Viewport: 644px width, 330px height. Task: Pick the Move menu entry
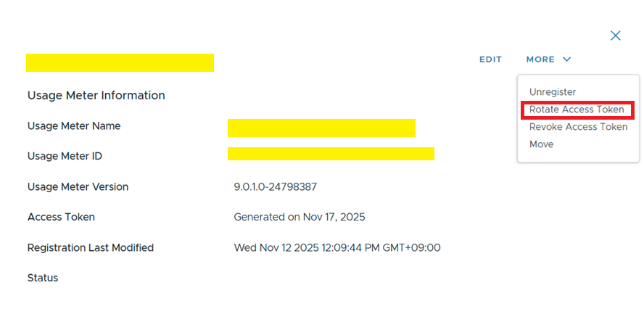(541, 144)
